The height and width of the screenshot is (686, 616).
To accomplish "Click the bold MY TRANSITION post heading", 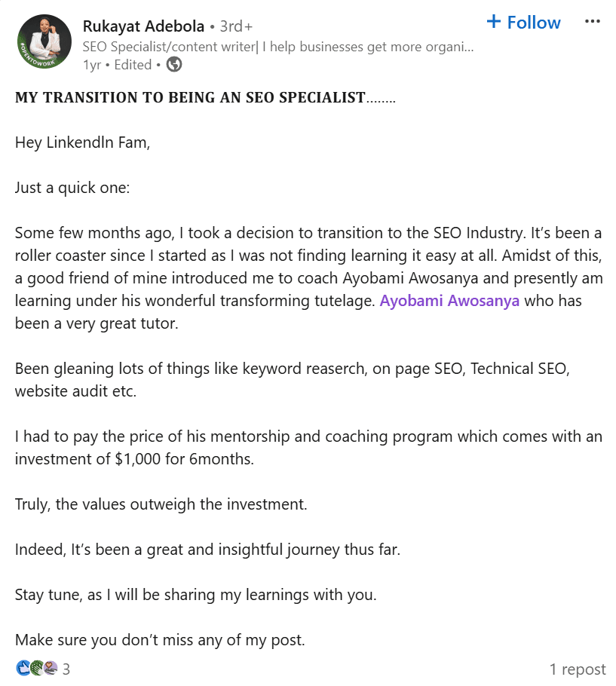I will [190, 98].
